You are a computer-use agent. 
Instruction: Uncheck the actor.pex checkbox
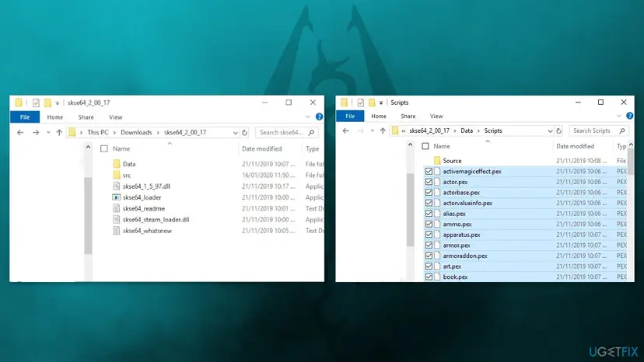pyautogui.click(x=429, y=182)
